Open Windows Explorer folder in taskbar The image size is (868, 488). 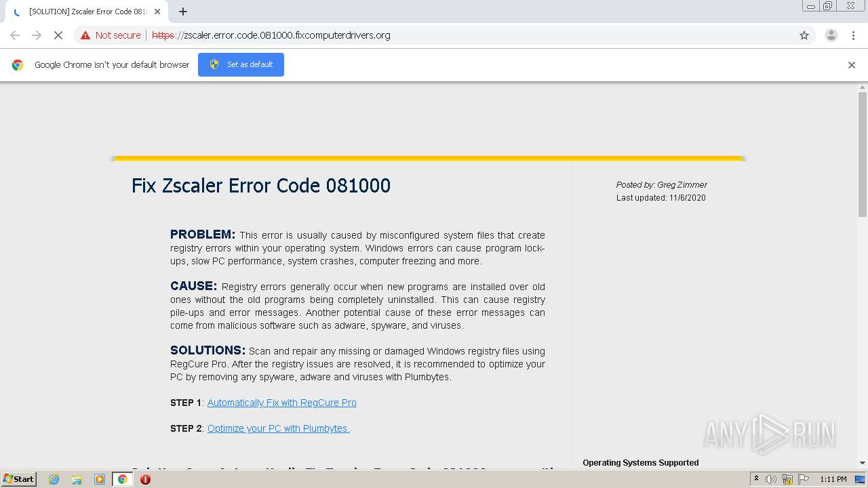point(77,479)
